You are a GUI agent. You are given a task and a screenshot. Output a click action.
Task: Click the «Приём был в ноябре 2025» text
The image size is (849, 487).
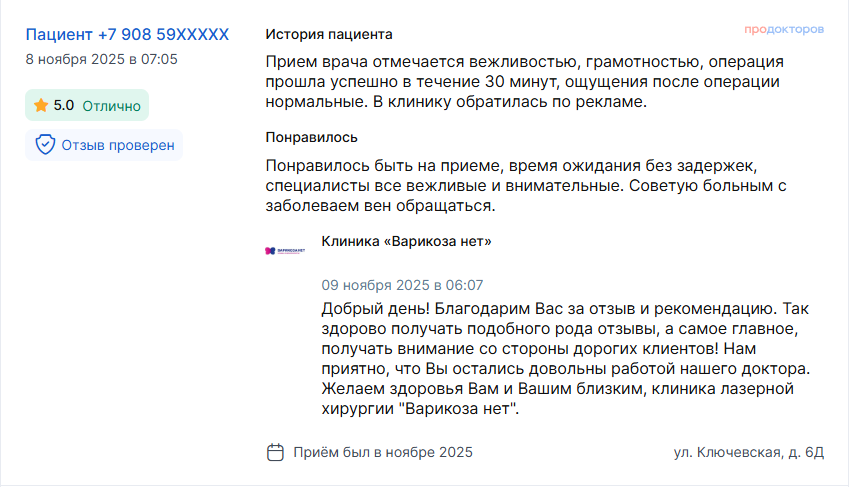383,452
